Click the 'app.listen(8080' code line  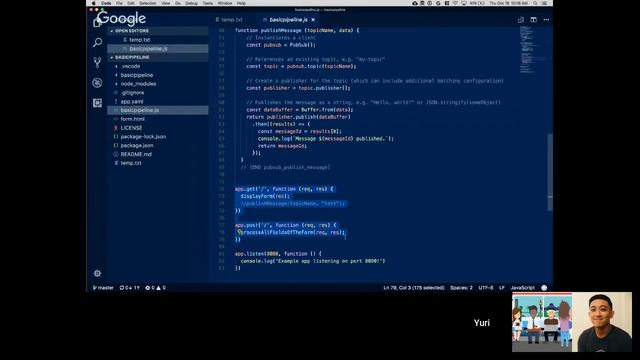click(278, 254)
